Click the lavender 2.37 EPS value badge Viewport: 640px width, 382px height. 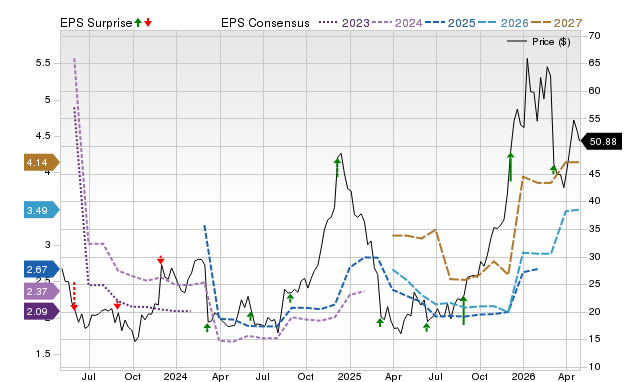point(42,291)
